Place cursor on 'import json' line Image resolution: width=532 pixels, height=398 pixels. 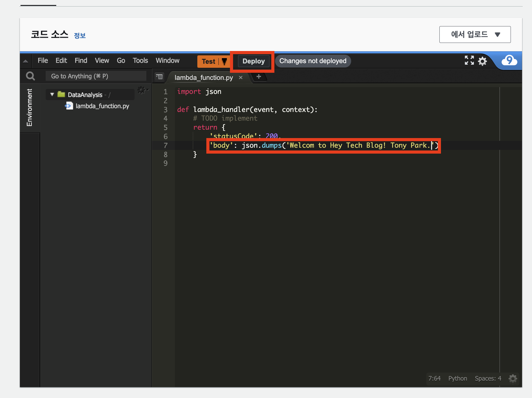coord(199,92)
